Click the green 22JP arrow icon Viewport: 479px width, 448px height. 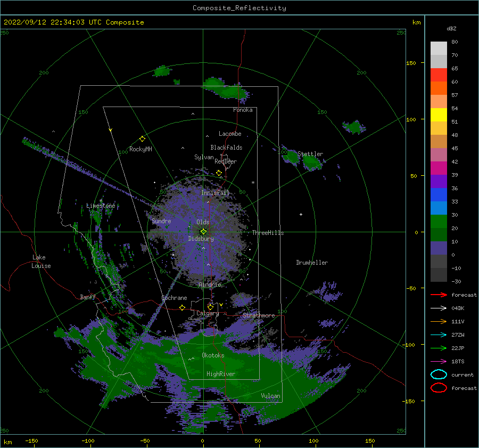coord(439,348)
